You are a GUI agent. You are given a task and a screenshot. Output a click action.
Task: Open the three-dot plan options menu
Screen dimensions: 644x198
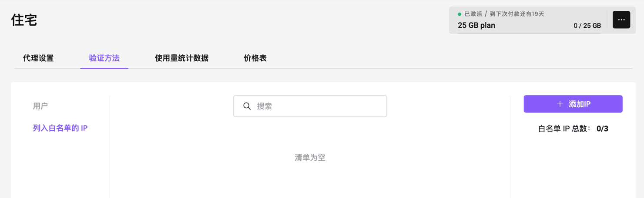621,20
